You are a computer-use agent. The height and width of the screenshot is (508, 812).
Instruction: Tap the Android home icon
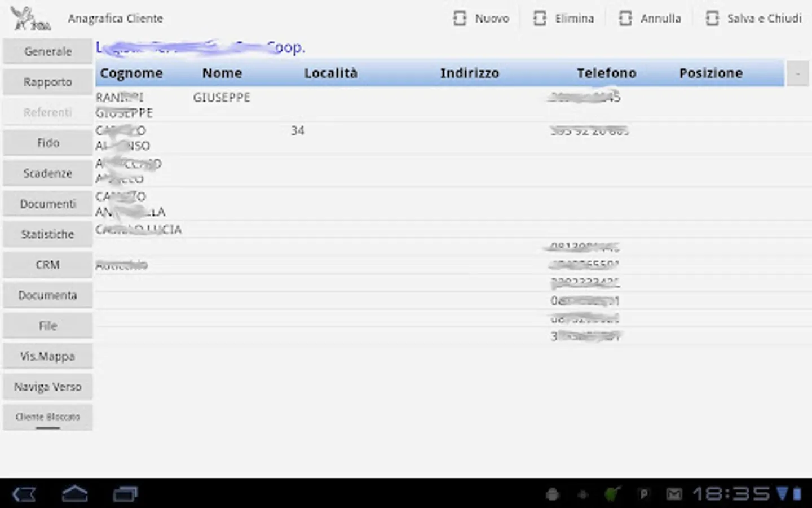pos(74,494)
